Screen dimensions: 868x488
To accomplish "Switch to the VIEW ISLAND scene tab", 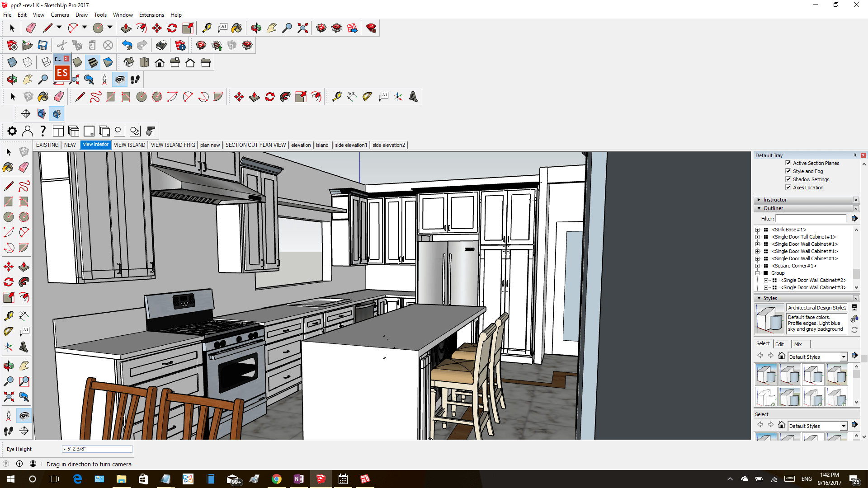I will tap(130, 145).
